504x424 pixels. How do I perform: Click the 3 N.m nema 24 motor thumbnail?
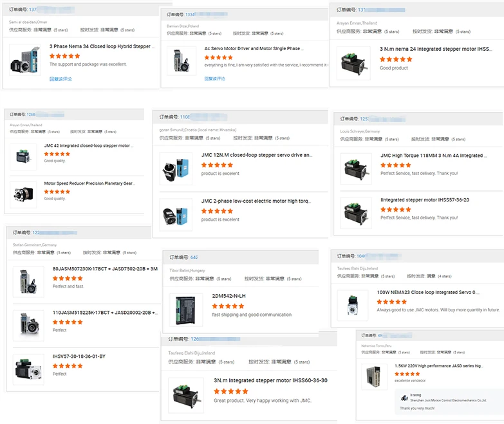(353, 62)
